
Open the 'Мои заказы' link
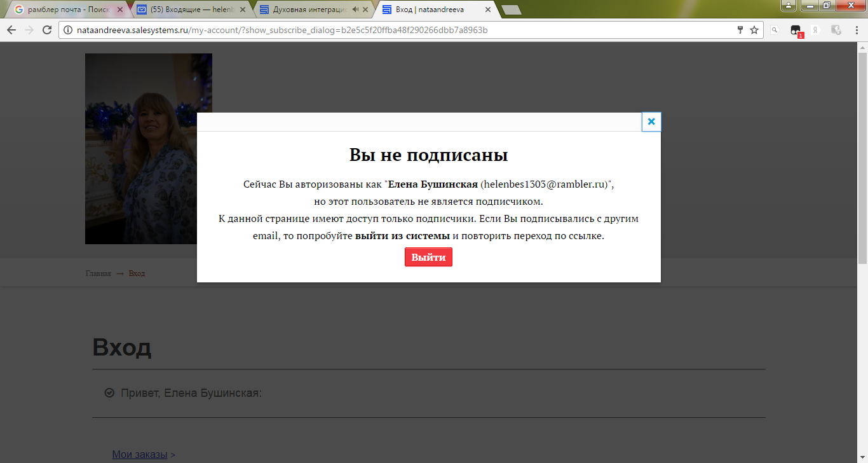click(139, 454)
